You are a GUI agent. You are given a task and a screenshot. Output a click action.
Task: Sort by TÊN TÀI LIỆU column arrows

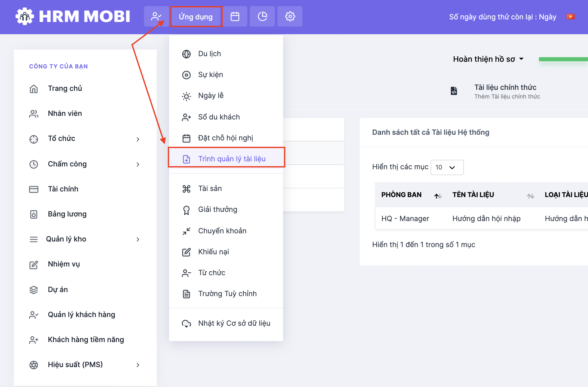coord(530,196)
